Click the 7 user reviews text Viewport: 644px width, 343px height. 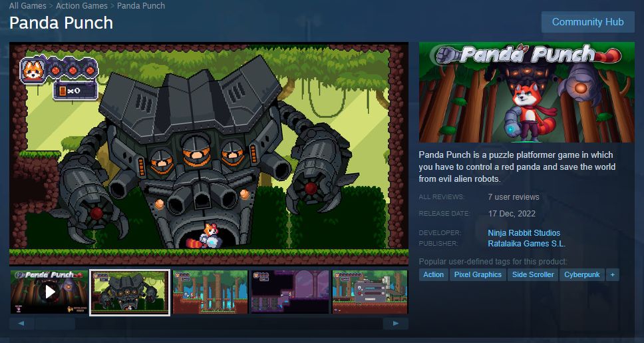tap(514, 197)
